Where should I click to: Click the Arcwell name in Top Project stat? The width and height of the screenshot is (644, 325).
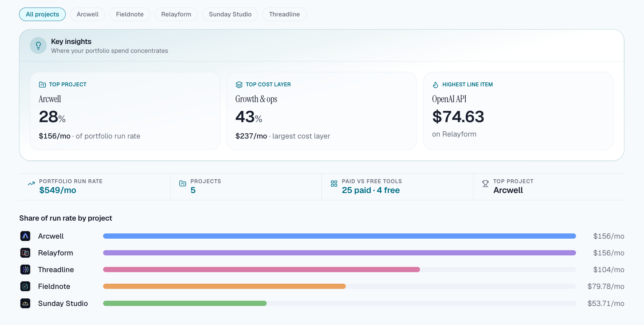coord(508,190)
